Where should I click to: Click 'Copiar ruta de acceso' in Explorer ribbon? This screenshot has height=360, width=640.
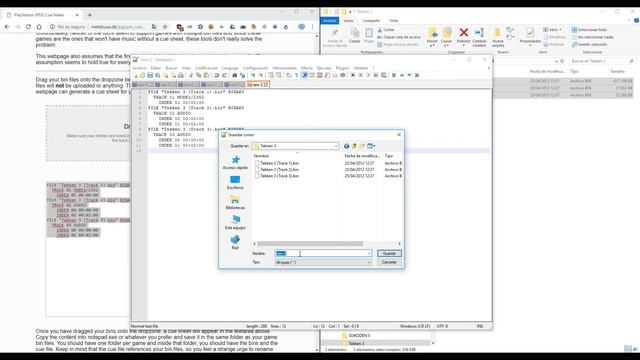coord(399,37)
